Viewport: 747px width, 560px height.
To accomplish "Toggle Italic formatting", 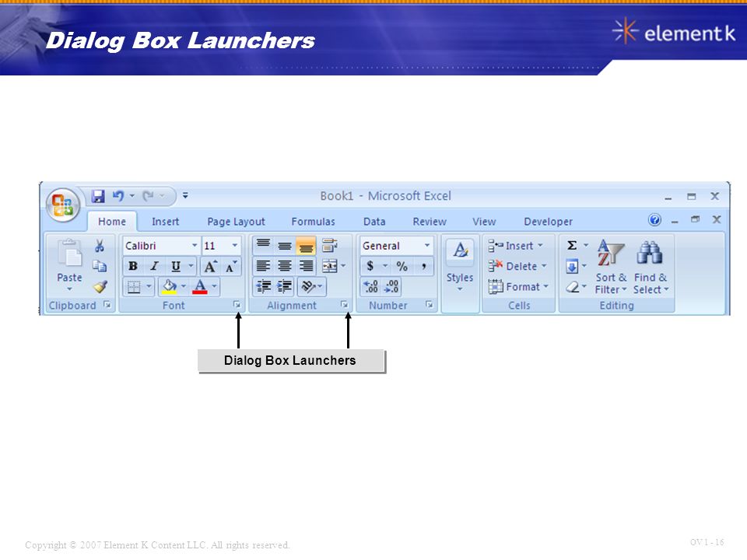I will pyautogui.click(x=154, y=266).
